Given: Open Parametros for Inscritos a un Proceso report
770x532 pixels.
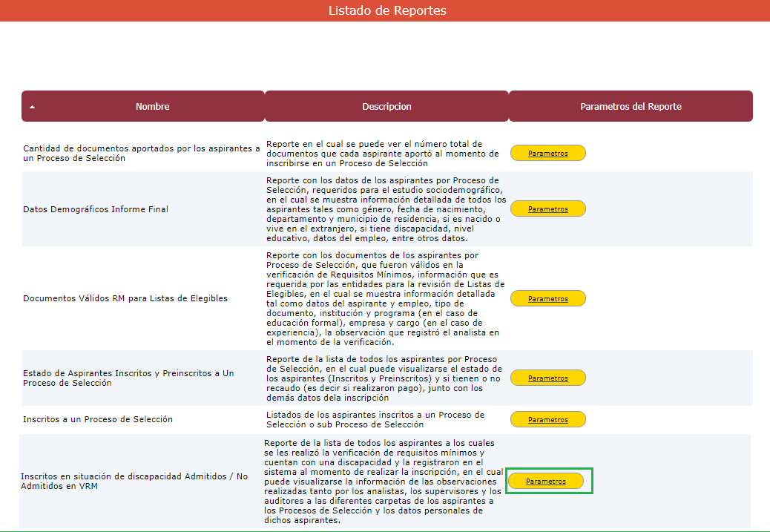Looking at the screenshot, I should (547, 420).
